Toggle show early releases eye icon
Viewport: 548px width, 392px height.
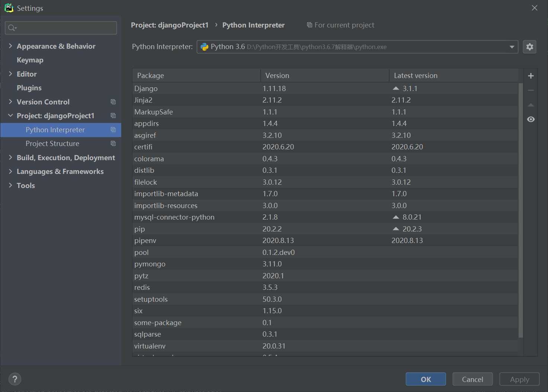[x=531, y=119]
